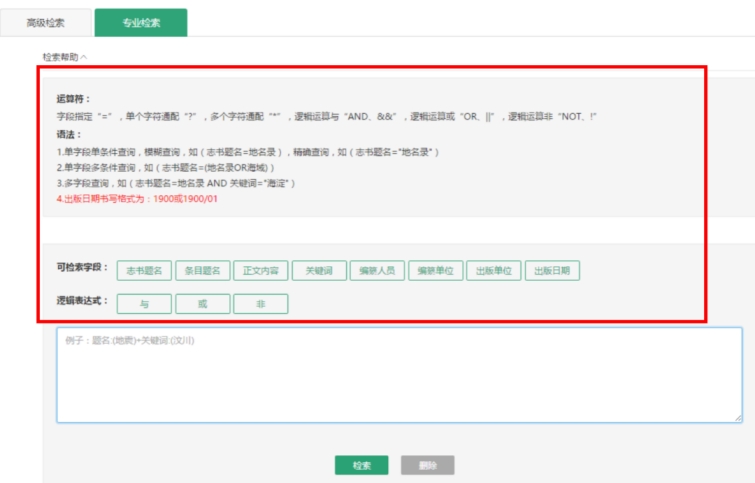Screen dimensions: 755x483
Task: Insert the 非 logical operator
Action: pos(261,303)
